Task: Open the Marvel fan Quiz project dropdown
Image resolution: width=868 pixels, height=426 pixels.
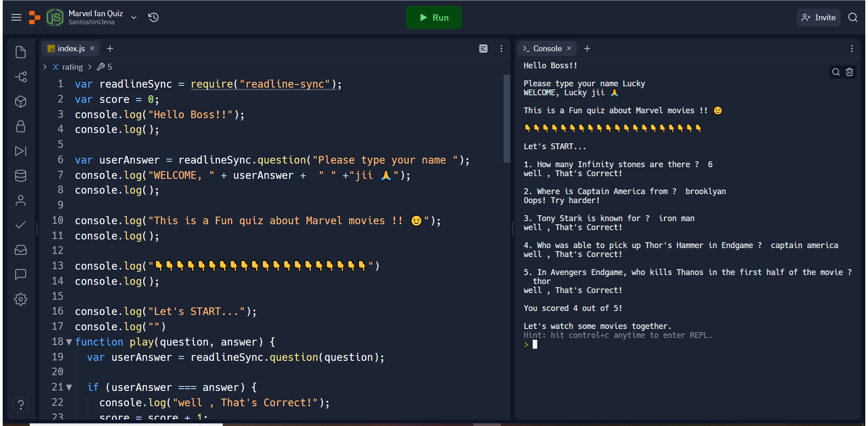Action: coord(133,18)
